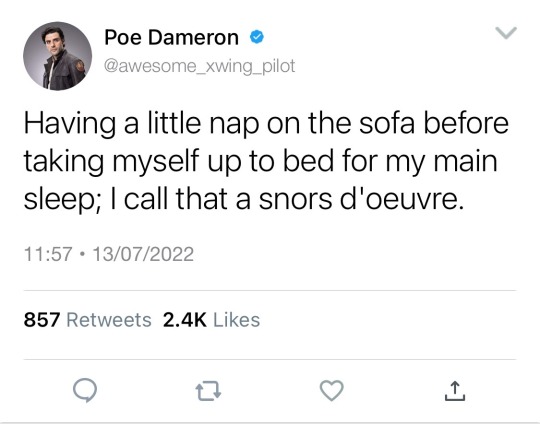View the 857 Retweets list

tap(87, 320)
